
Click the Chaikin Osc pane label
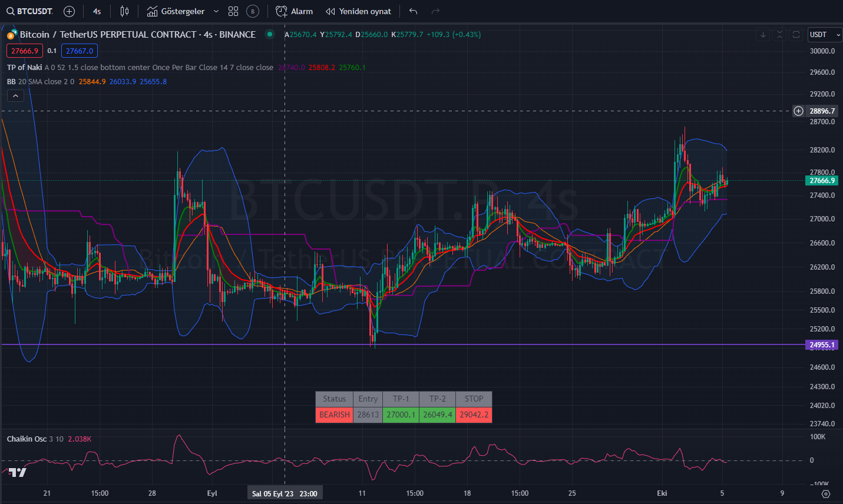tap(28, 439)
